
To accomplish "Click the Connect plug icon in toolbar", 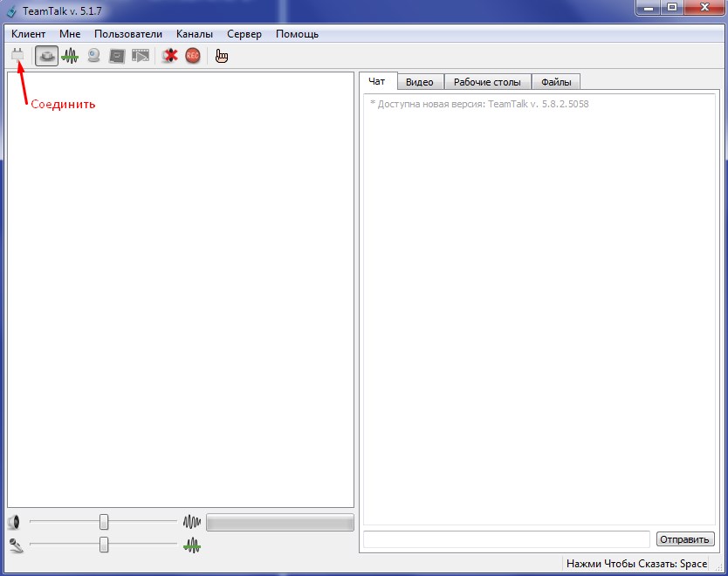I will [x=17, y=56].
